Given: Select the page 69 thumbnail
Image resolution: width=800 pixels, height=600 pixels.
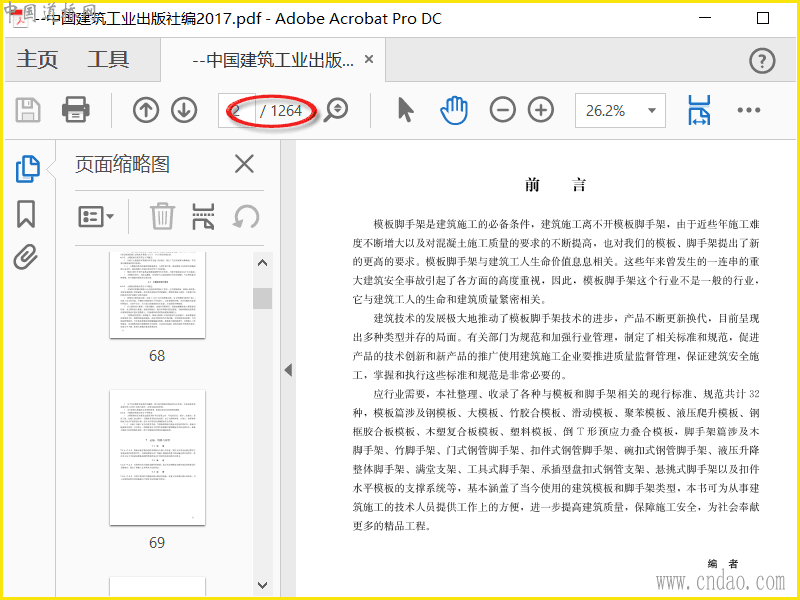Looking at the screenshot, I should click(157, 457).
